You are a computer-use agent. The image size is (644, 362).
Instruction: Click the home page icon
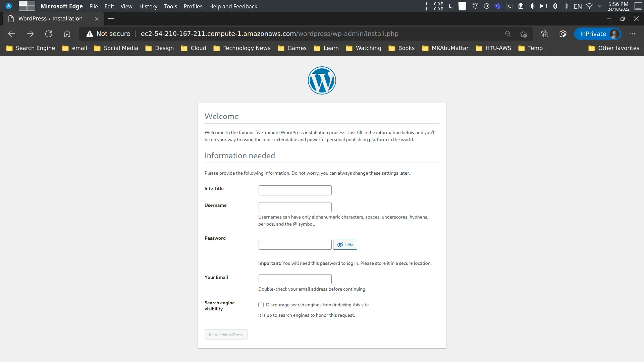(x=67, y=34)
